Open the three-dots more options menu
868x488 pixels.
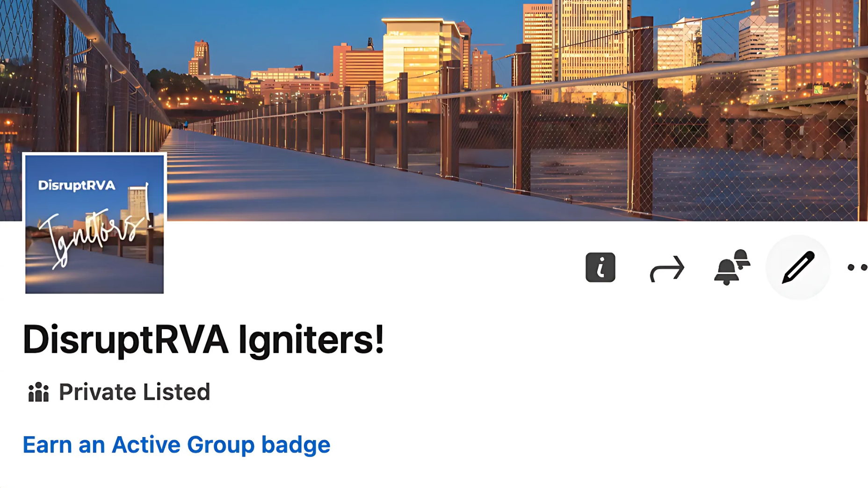click(858, 267)
